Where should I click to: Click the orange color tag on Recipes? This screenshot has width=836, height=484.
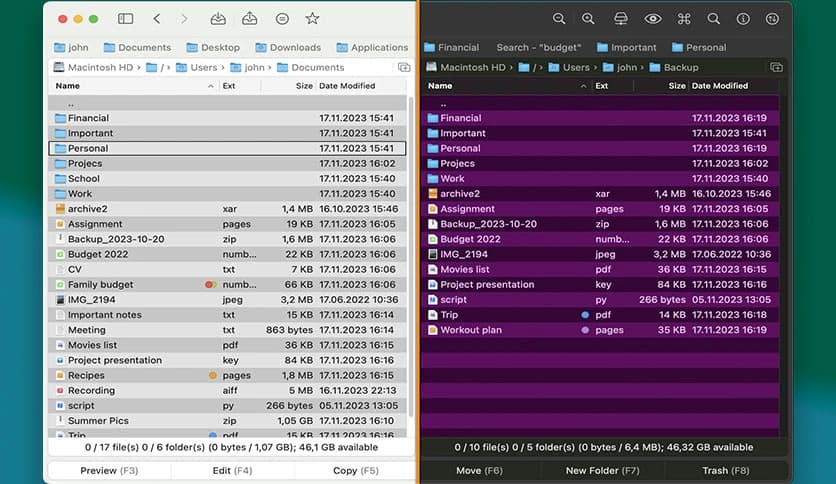click(x=212, y=376)
